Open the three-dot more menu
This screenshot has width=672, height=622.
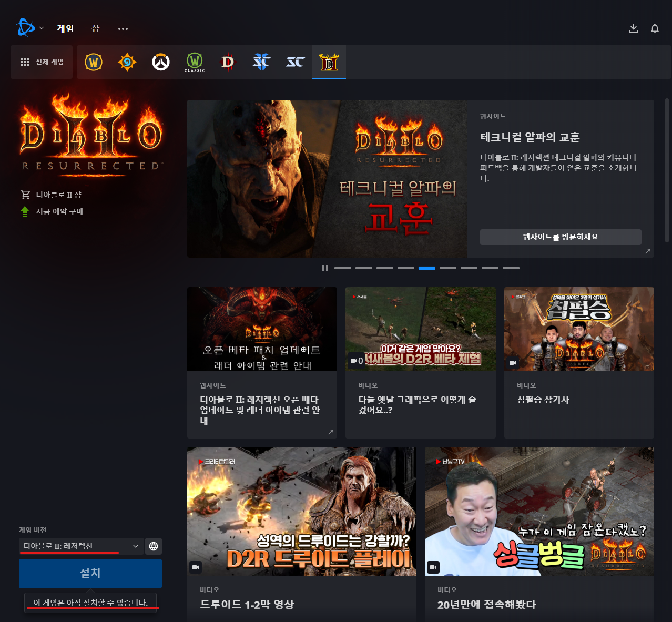[123, 29]
